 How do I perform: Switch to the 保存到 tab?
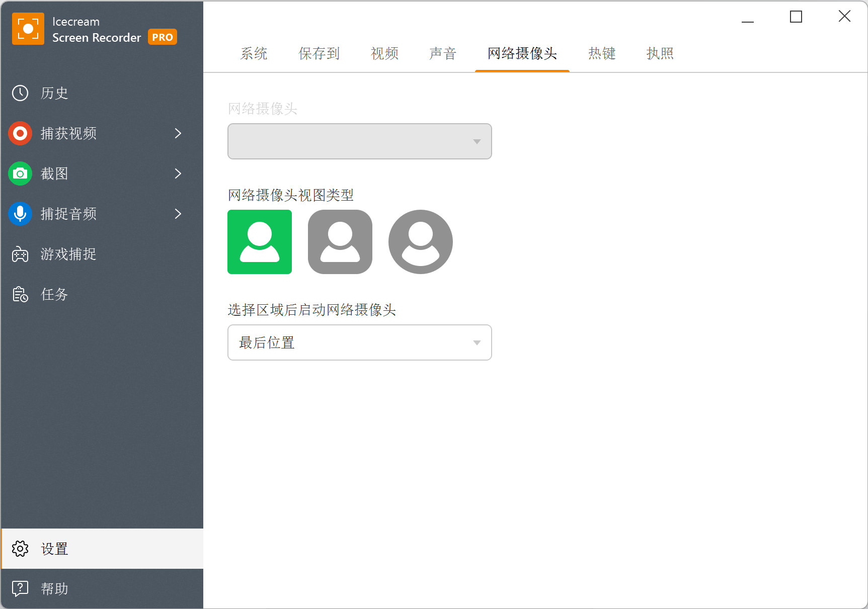point(319,53)
